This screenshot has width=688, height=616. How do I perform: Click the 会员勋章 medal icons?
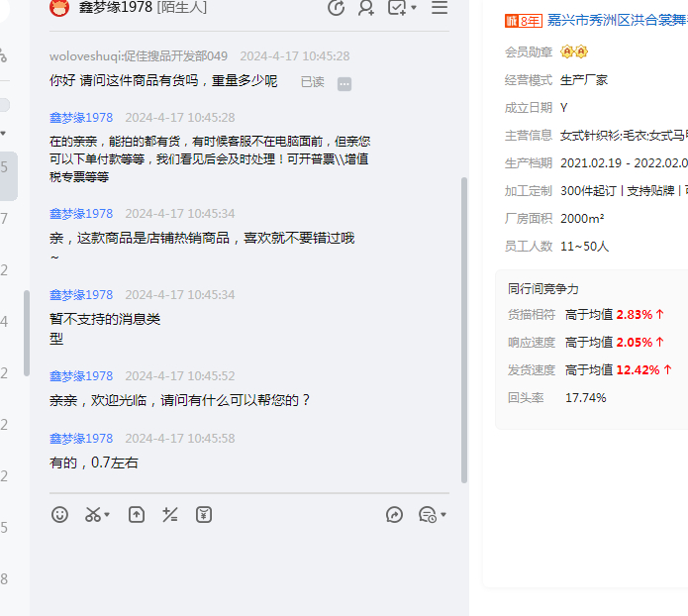[574, 51]
